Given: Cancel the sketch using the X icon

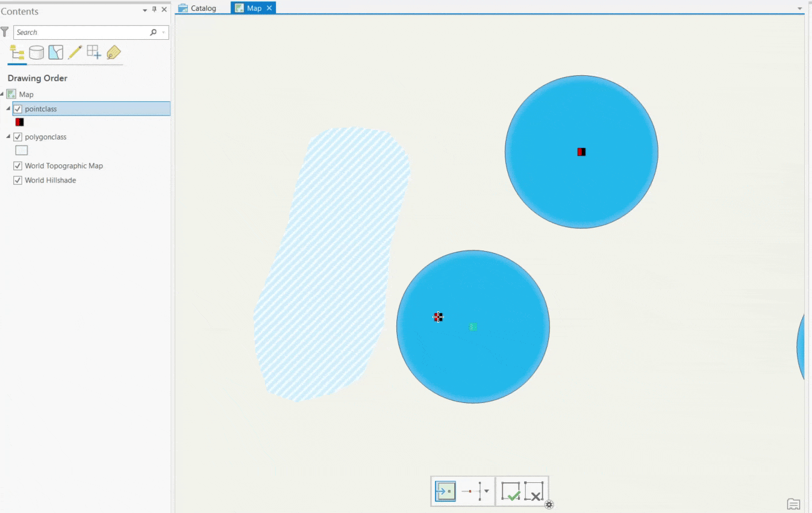Looking at the screenshot, I should tap(535, 492).
